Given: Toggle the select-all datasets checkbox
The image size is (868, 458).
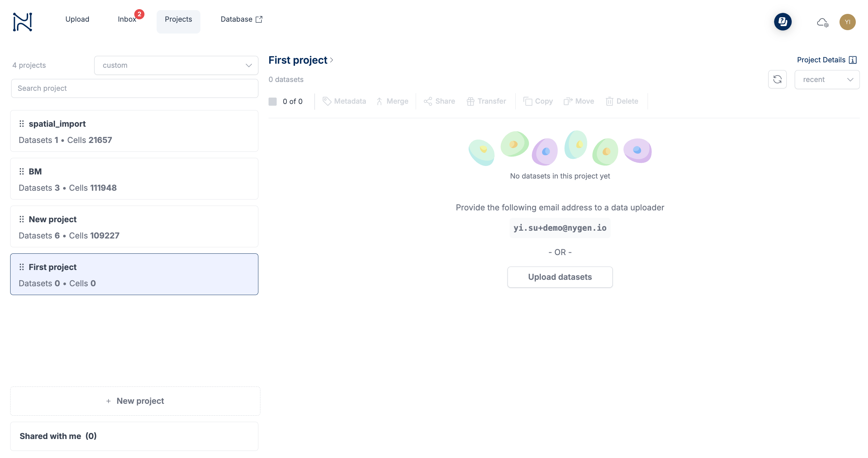Looking at the screenshot, I should click(x=273, y=102).
